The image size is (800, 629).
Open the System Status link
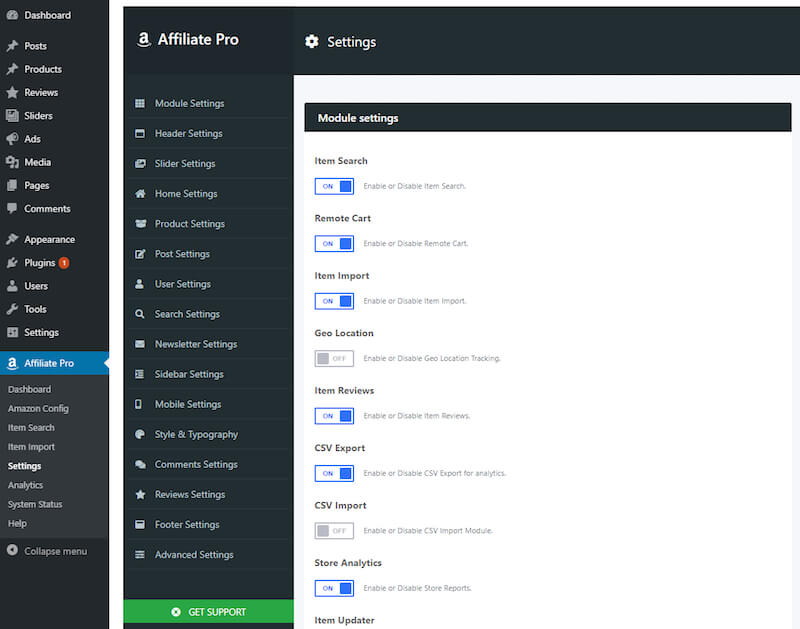coord(35,504)
